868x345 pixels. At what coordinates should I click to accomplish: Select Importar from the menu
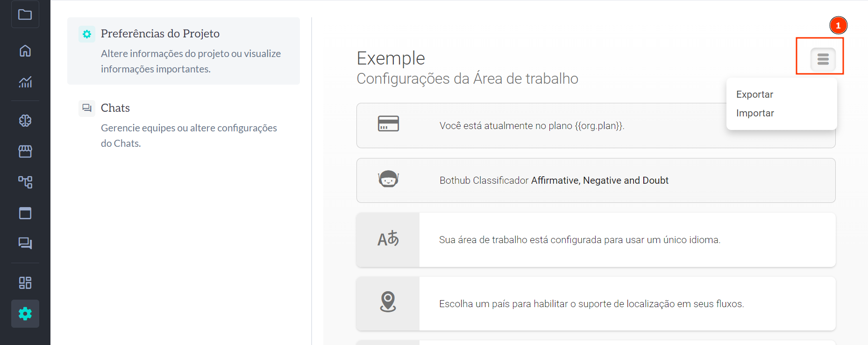(x=755, y=113)
